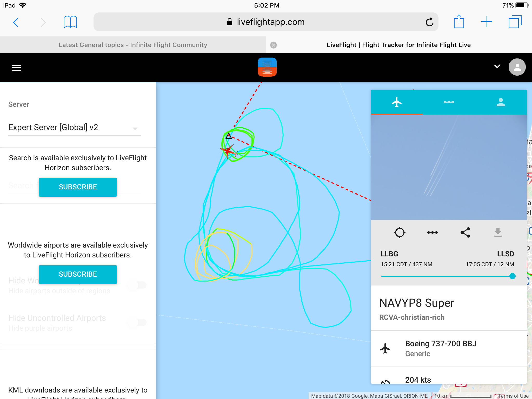The height and width of the screenshot is (399, 532).
Task: Switch to the flight plan tab in panel
Action: (449, 102)
